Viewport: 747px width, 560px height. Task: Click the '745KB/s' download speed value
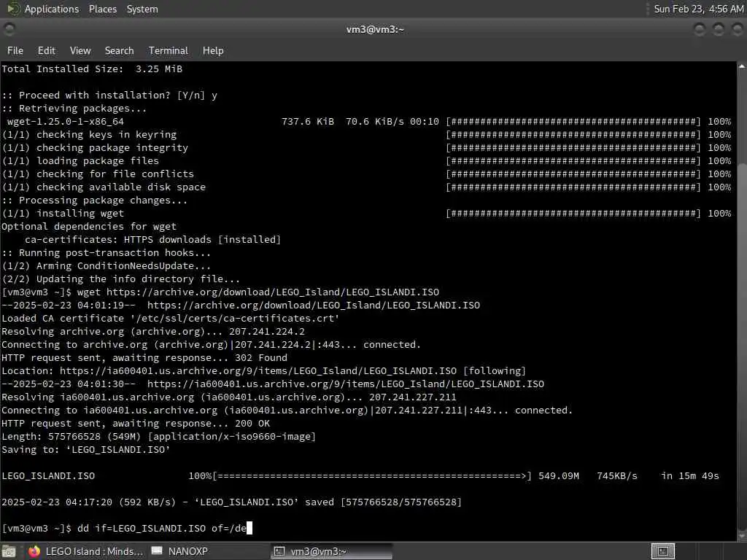coord(617,475)
